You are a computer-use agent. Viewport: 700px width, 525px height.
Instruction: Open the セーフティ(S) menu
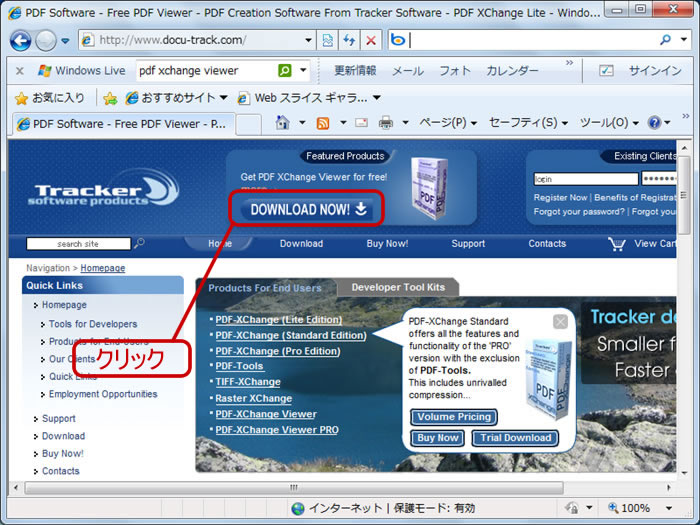coord(528,122)
